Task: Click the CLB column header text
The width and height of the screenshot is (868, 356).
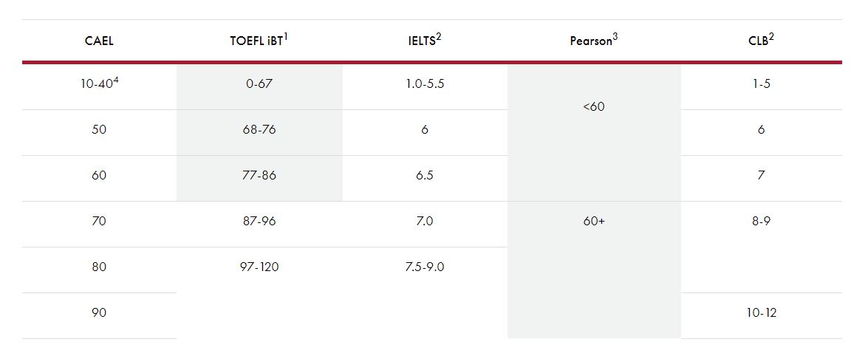Action: click(x=758, y=41)
